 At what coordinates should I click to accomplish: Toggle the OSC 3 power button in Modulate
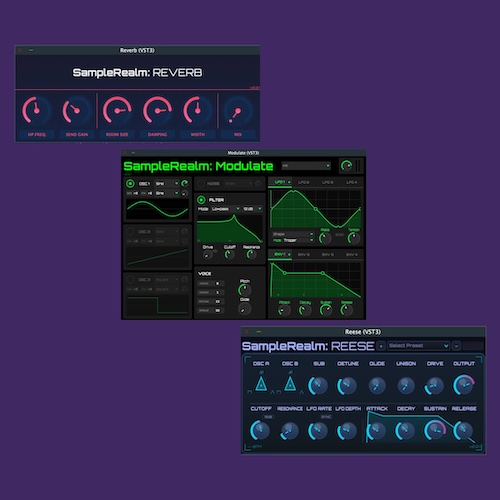click(130, 279)
